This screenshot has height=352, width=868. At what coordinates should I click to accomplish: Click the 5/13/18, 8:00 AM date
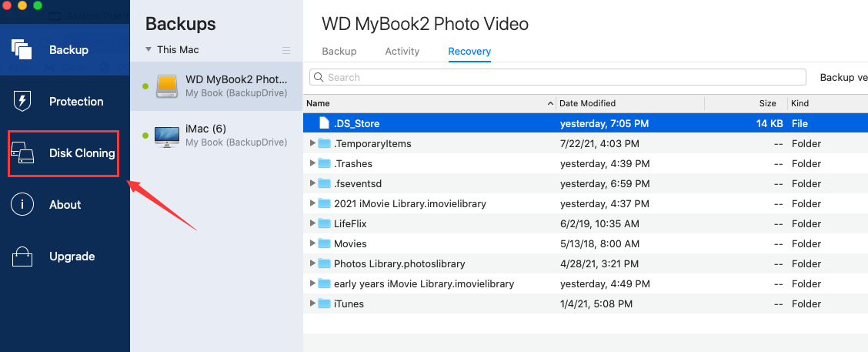coord(599,244)
